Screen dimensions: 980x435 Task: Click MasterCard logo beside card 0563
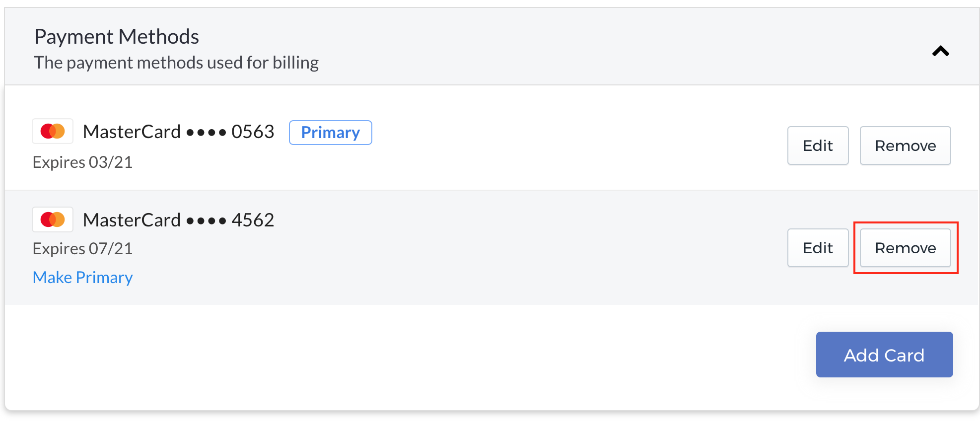click(x=53, y=131)
